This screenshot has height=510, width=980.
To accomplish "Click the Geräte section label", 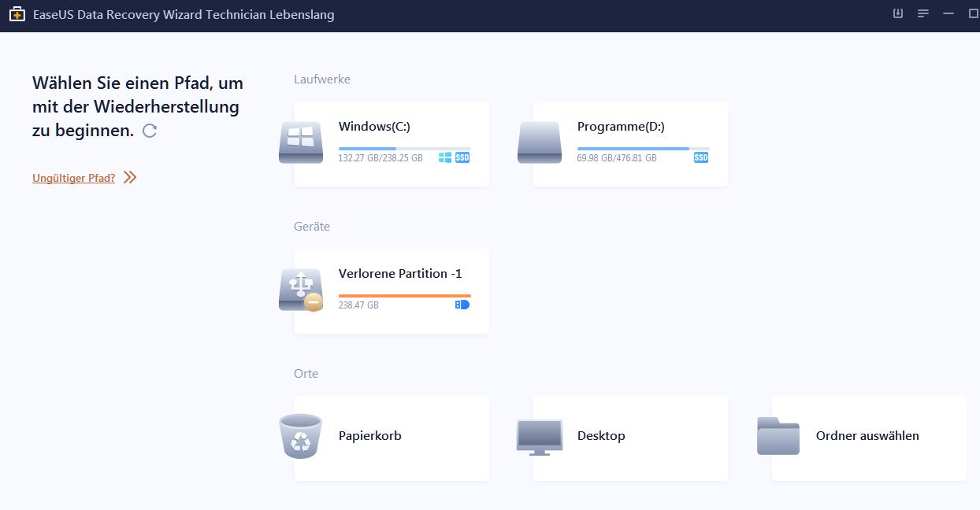I will tap(312, 227).
